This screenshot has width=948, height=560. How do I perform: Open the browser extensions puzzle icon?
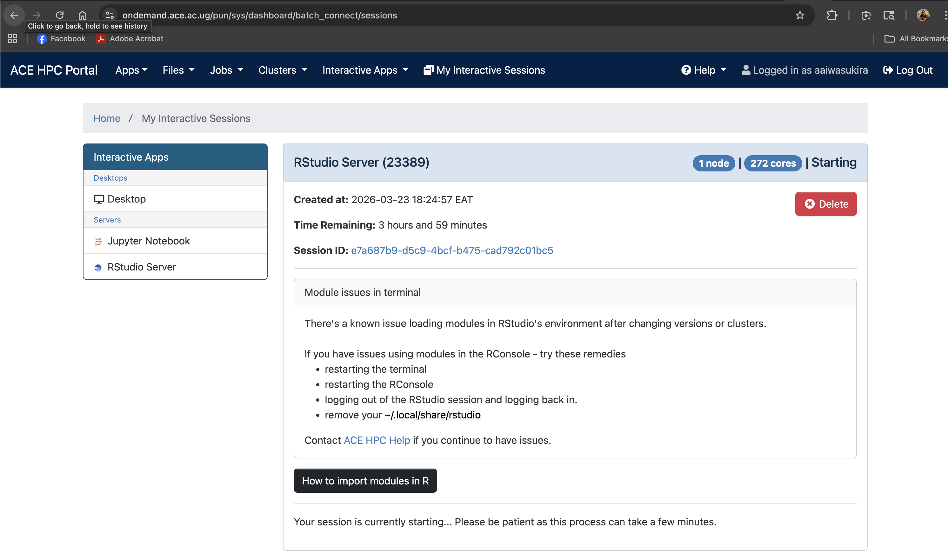832,15
